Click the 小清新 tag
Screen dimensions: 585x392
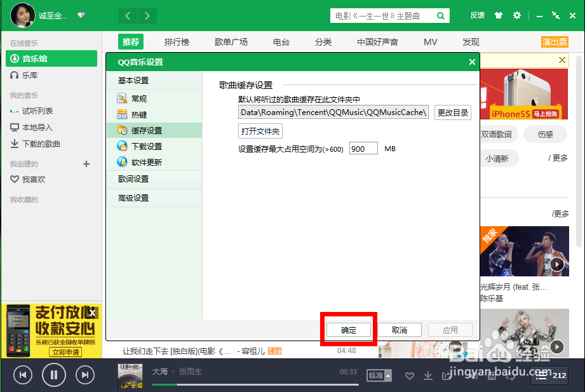[498, 159]
